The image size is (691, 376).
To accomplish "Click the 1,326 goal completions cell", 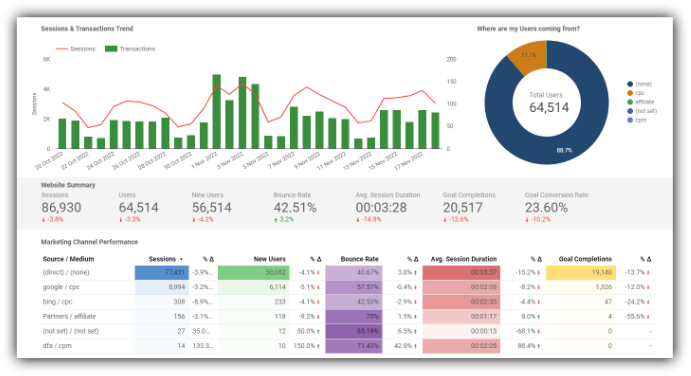I will pyautogui.click(x=581, y=287).
